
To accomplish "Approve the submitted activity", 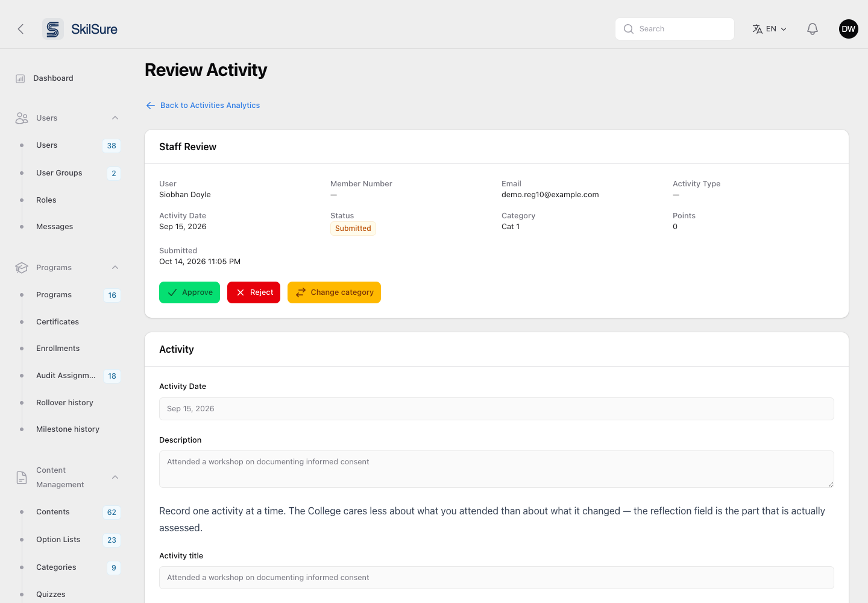I will coord(189,292).
